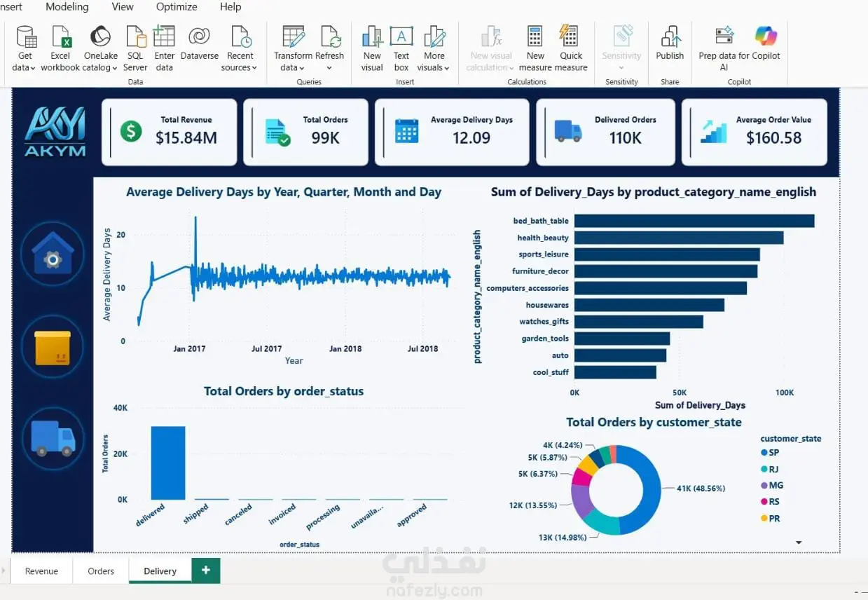The image size is (868, 600).
Task: Switch to the Revenue page tab
Action: click(x=41, y=571)
